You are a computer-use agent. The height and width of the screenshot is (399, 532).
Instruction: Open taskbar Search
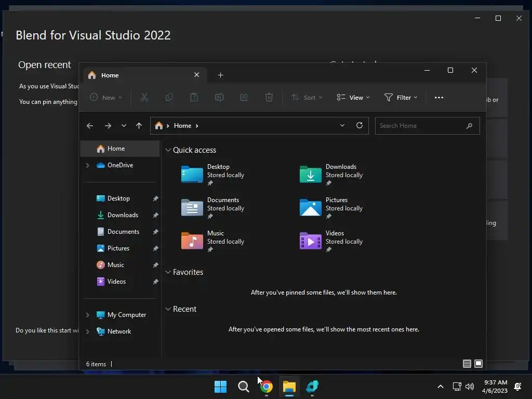[243, 387]
